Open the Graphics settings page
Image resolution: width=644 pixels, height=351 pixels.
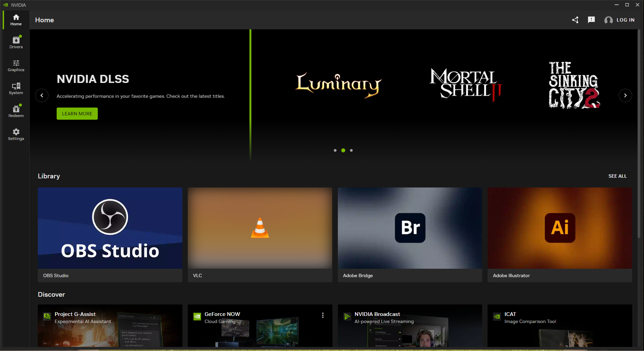[16, 66]
